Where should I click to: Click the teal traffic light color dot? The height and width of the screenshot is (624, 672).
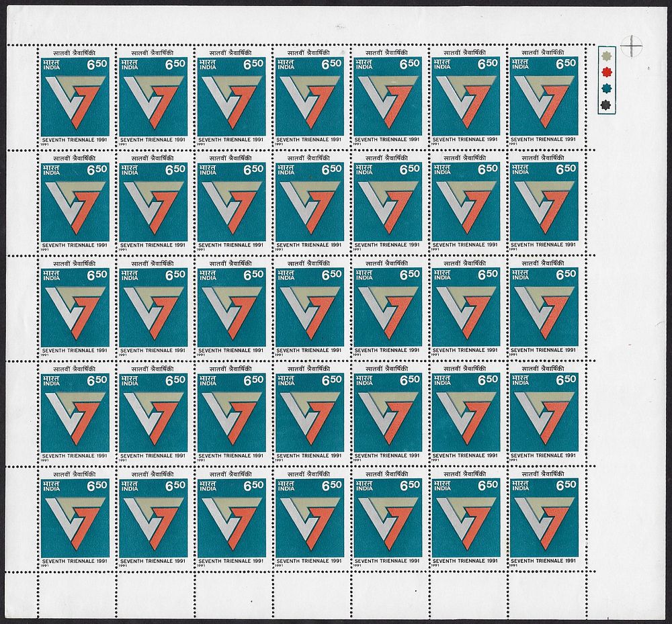tap(605, 88)
